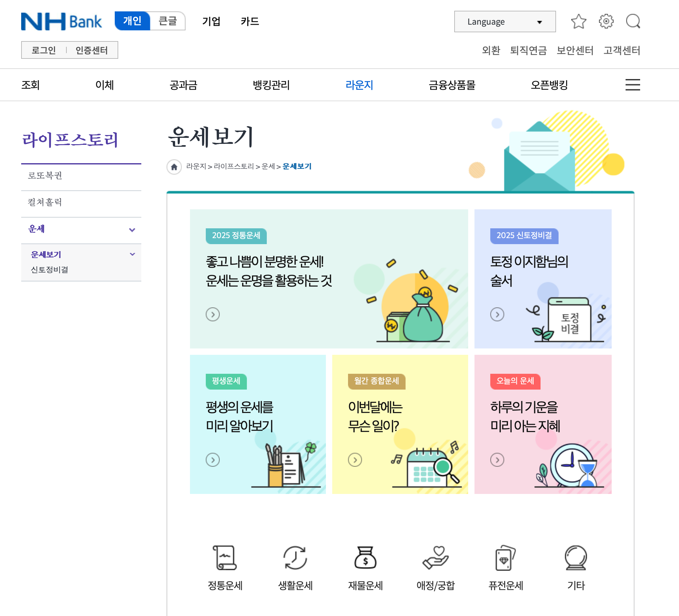Switch to the 카드 tab
Image resolution: width=679 pixels, height=616 pixels.
click(250, 22)
